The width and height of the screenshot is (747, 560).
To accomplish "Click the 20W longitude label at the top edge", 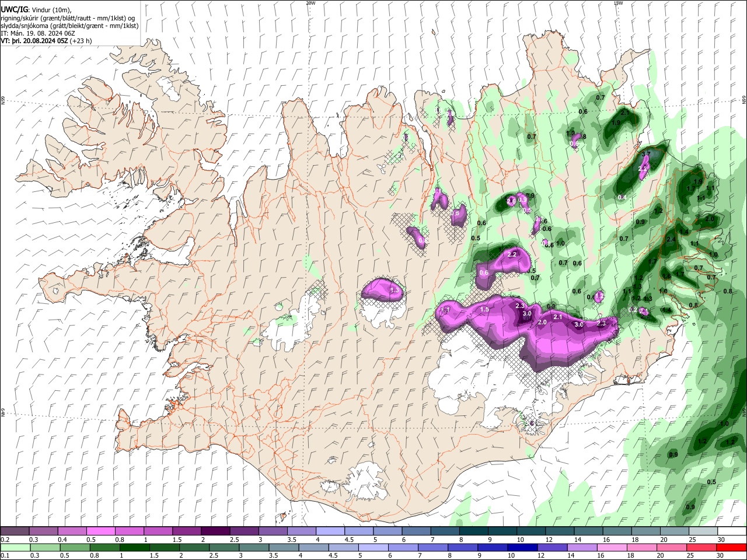I will 310,3.
